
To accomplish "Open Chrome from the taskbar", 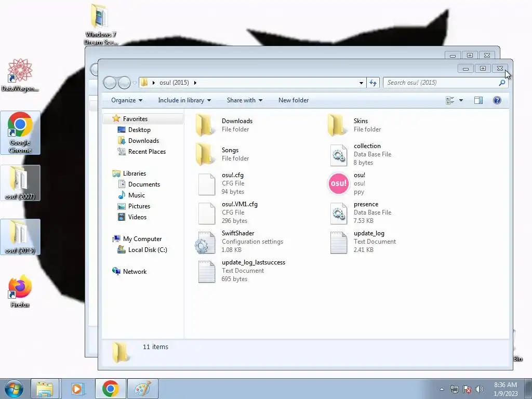I will 110,389.
